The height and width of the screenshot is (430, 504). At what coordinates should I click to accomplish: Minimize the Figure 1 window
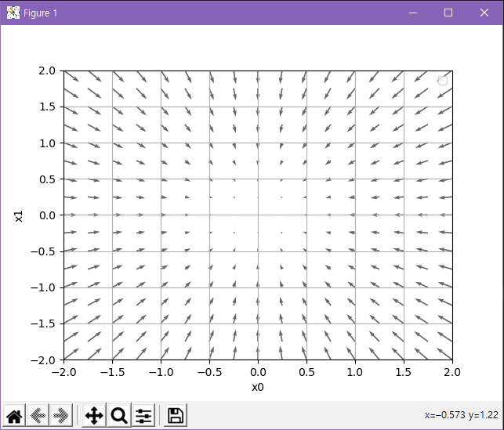(x=413, y=13)
